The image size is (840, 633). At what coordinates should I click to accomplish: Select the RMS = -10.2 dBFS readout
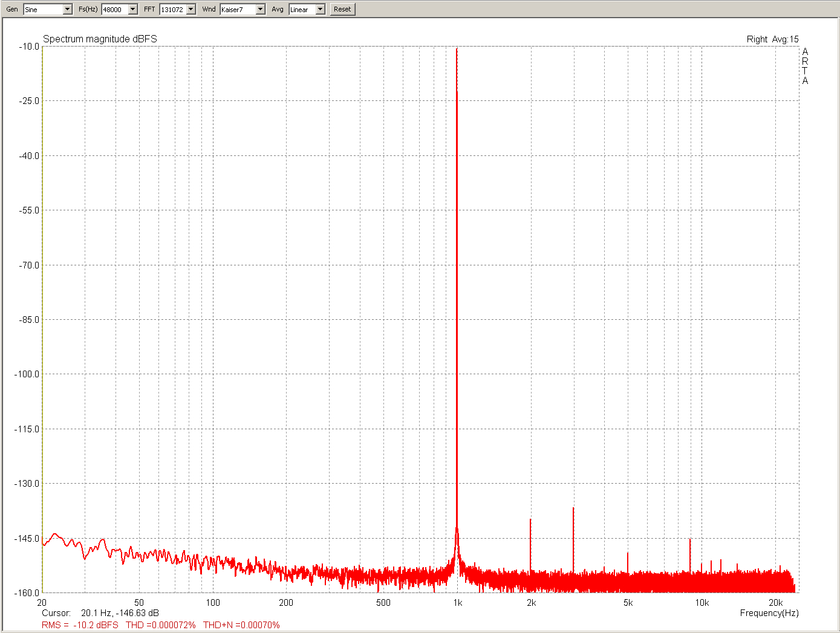80,625
